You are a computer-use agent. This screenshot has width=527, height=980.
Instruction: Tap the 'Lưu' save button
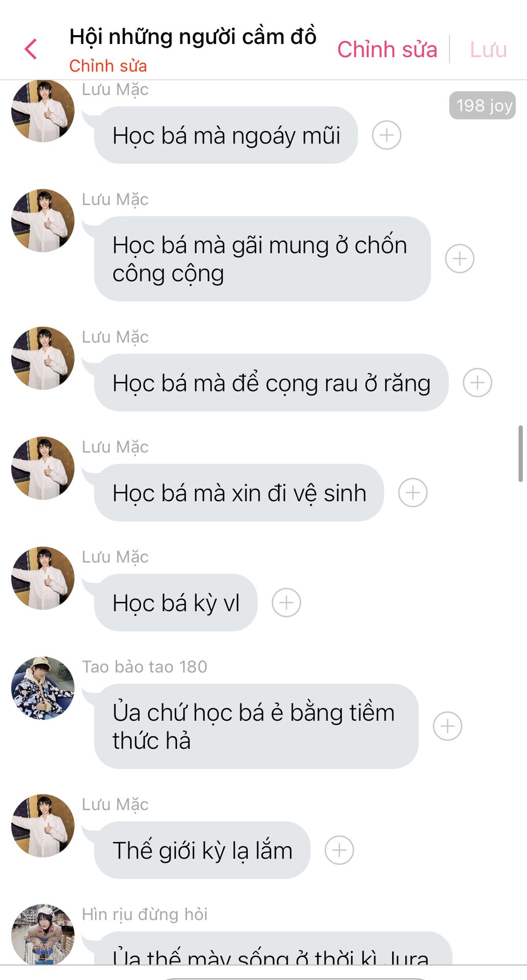coord(488,50)
